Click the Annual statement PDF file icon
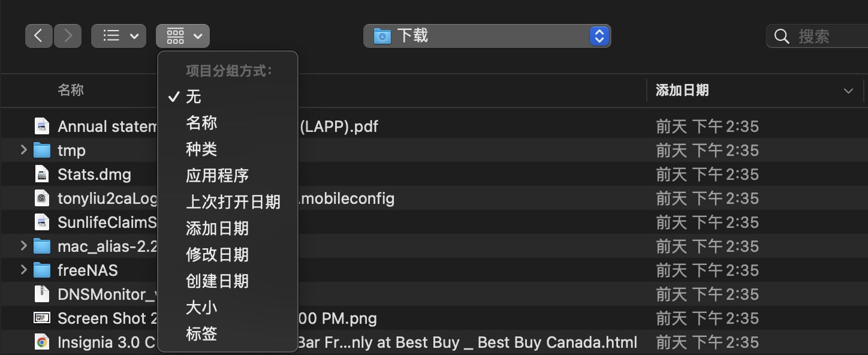This screenshot has height=355, width=868. (x=42, y=126)
